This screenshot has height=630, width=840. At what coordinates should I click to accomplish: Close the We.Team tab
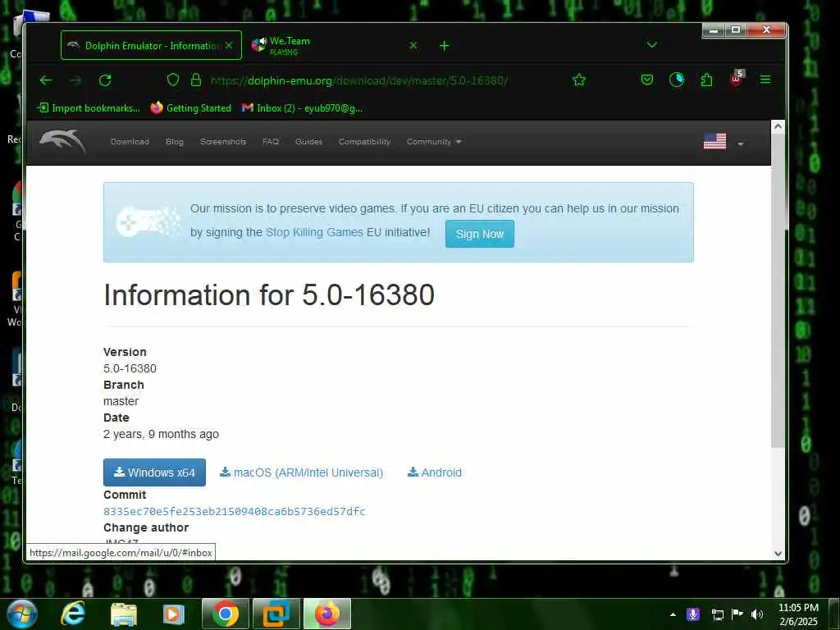pyautogui.click(x=413, y=46)
